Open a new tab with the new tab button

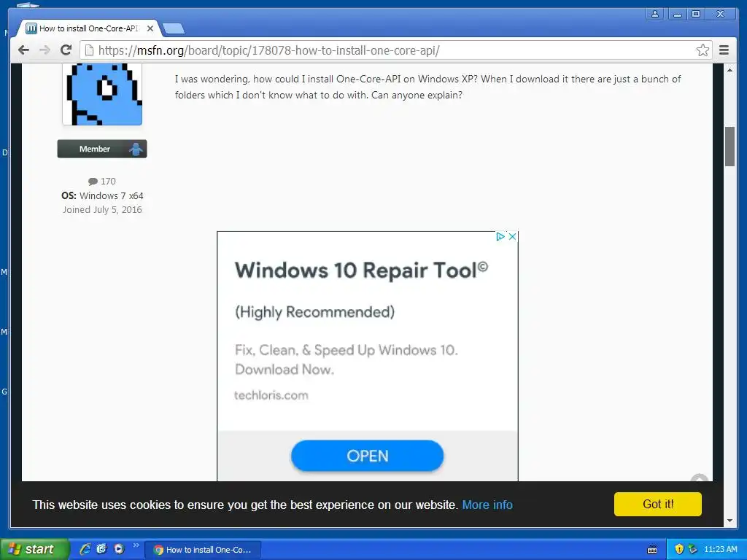174,28
